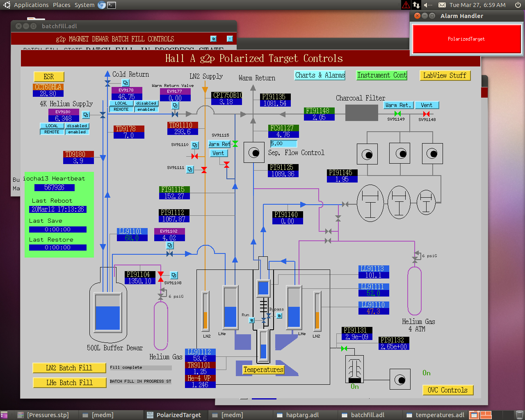Open related display beside PI91104 for SV91108
This screenshot has width=525, height=420.
174,275
